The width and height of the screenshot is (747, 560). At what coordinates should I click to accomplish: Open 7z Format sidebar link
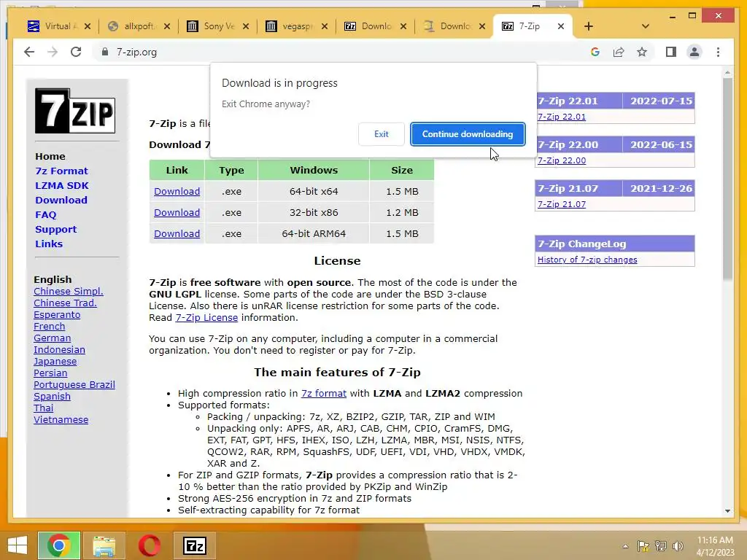61,171
